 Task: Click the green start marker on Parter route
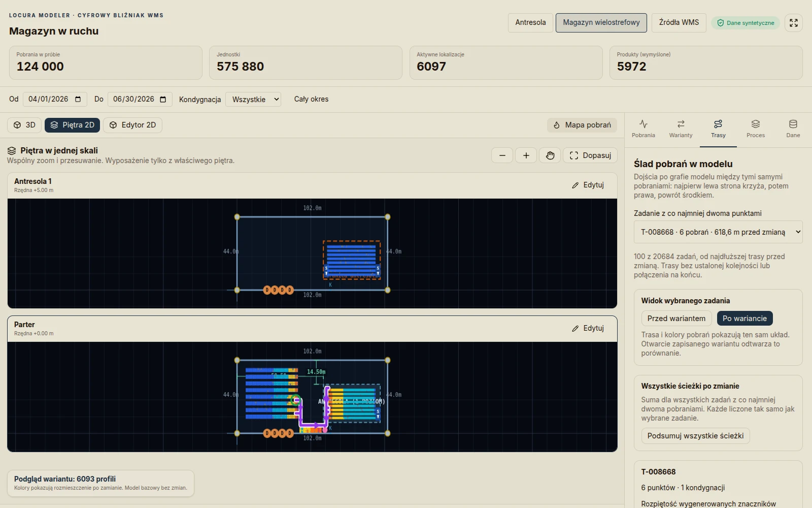(x=296, y=399)
